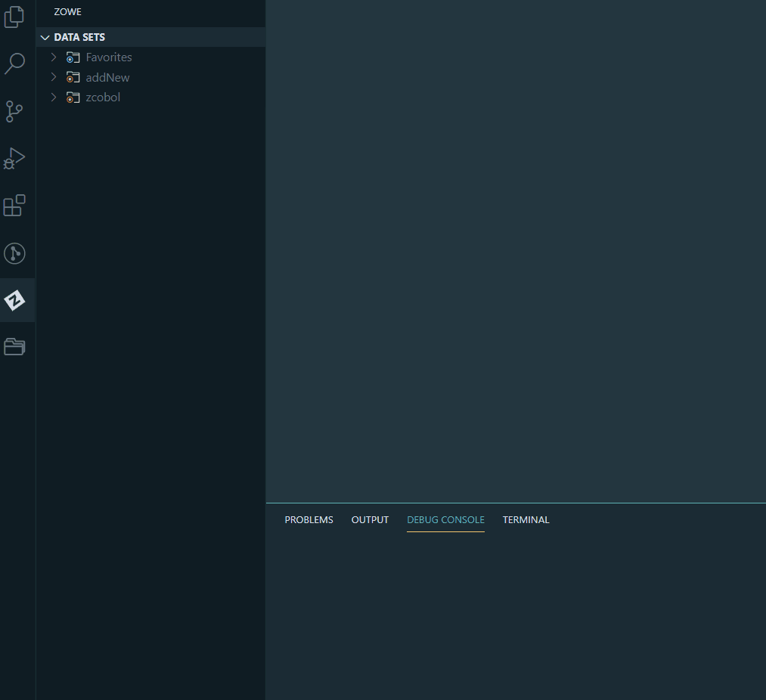Click the ZOWE sidebar title
Screen dimensions: 766x700
tap(67, 11)
